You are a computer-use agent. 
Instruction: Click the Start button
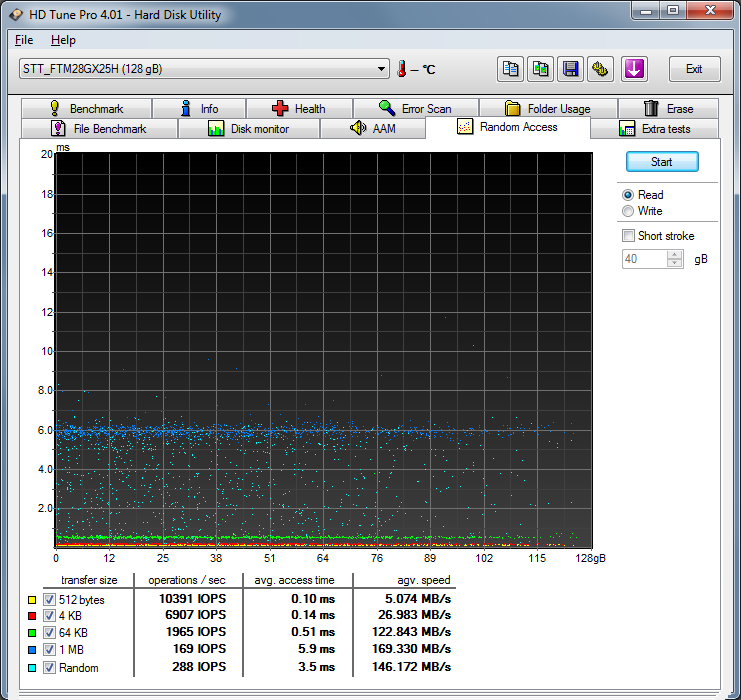662,162
